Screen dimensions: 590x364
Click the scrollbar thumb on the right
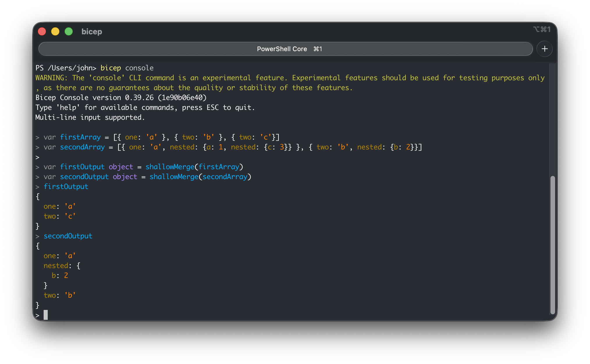[x=552, y=244]
